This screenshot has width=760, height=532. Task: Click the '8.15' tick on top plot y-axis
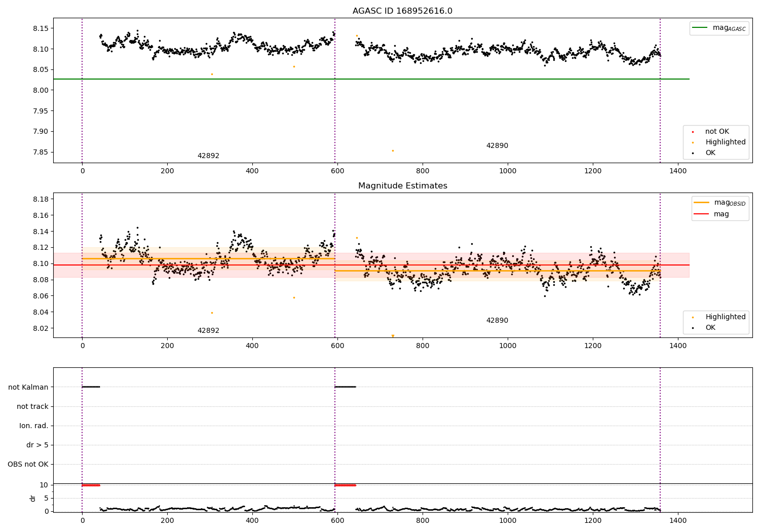click(x=41, y=28)
